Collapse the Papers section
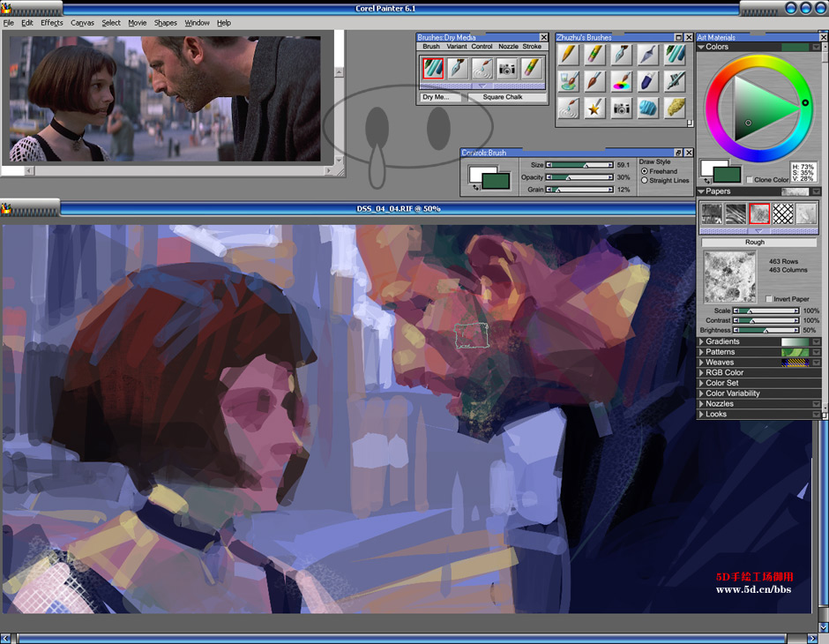Image resolution: width=829 pixels, height=644 pixels. tap(701, 191)
